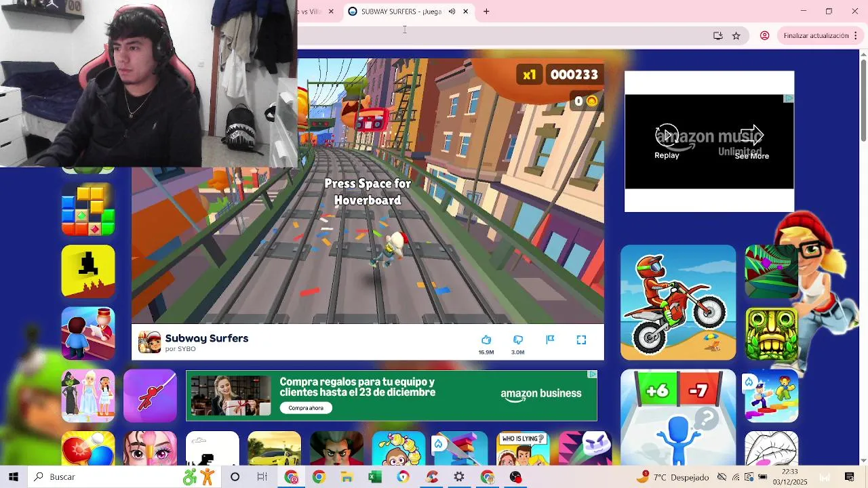868x488 pixels.
Task: Click the amazon business logo in banner
Action: pyautogui.click(x=540, y=394)
